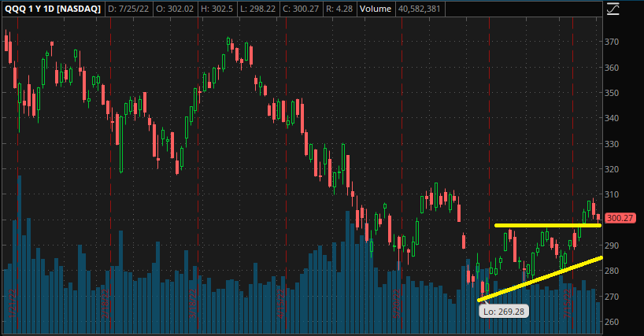The image size is (644, 336).
Task: Click the 350 price axis label
Action: [612, 93]
